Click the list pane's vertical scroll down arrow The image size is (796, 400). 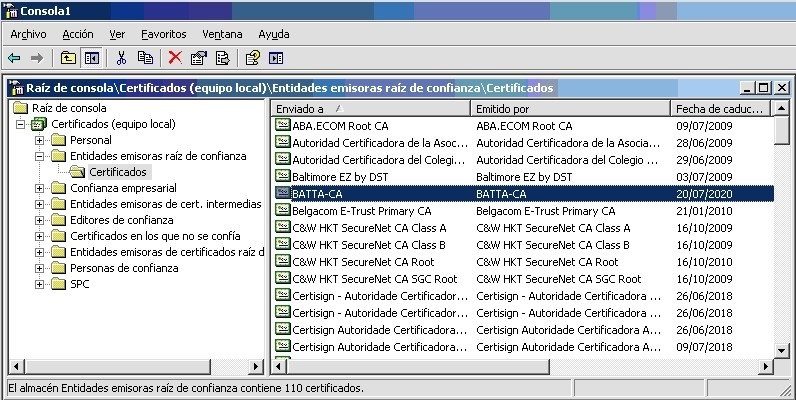(781, 350)
